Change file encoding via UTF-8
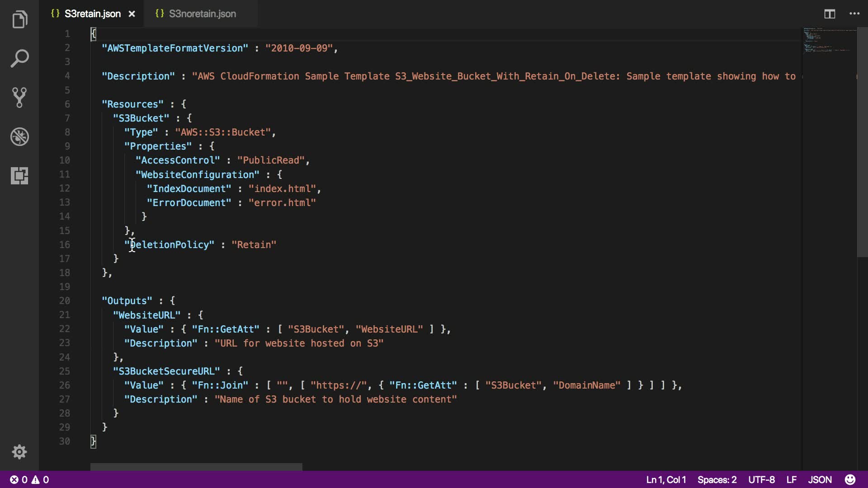 pyautogui.click(x=761, y=479)
